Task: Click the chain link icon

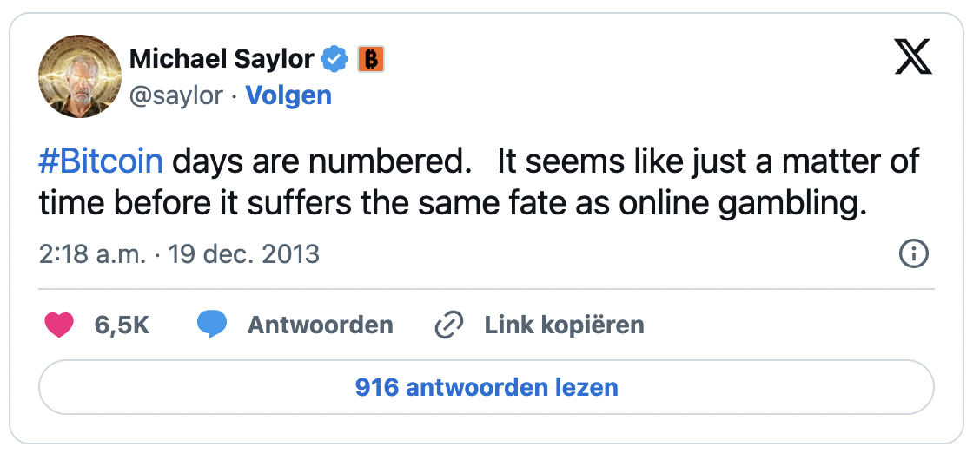Action: [448, 325]
